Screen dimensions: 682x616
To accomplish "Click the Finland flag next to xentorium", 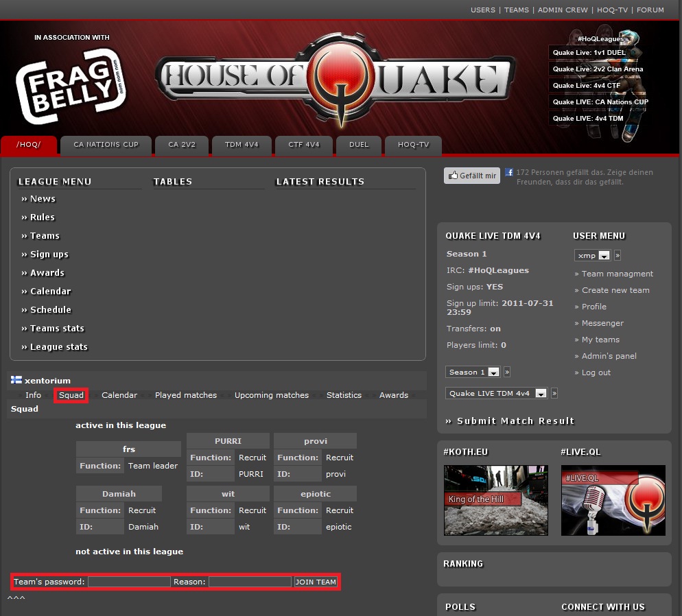I will pyautogui.click(x=16, y=380).
